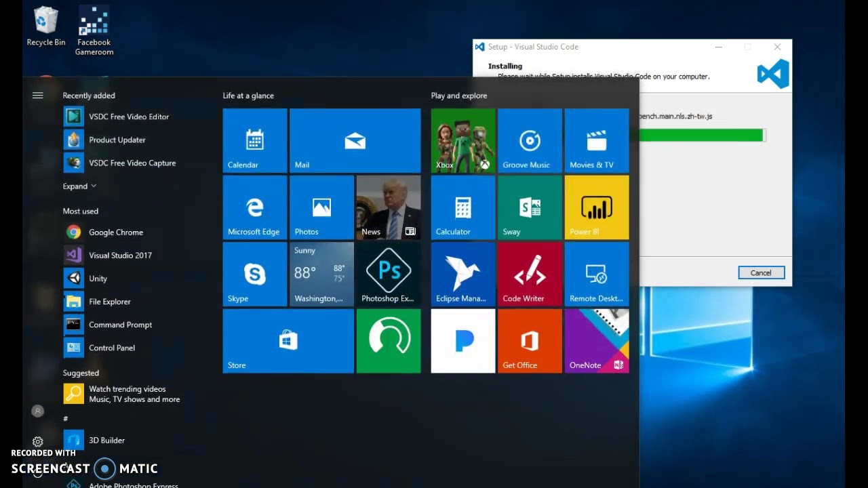
Task: Open Remote Desktop tile
Action: pyautogui.click(x=597, y=274)
